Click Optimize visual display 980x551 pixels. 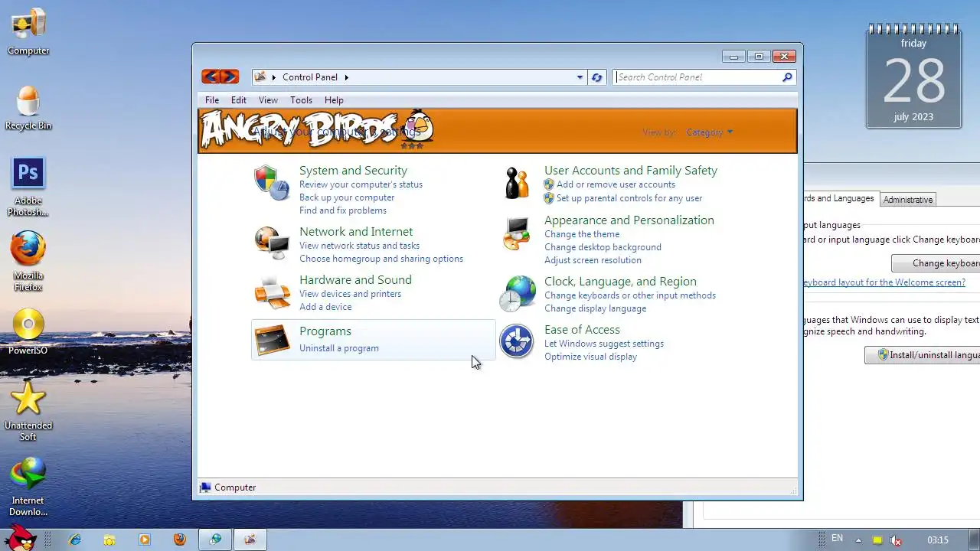pos(590,357)
